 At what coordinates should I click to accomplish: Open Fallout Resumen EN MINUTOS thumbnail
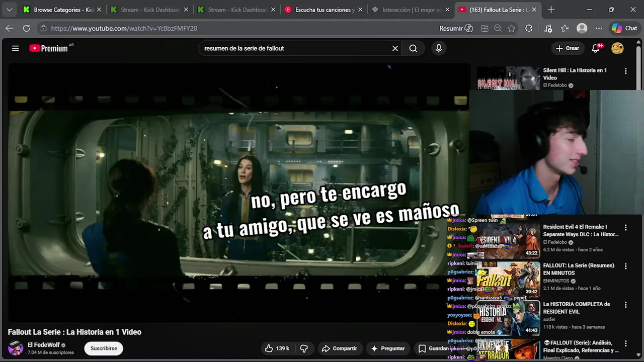[508, 279]
